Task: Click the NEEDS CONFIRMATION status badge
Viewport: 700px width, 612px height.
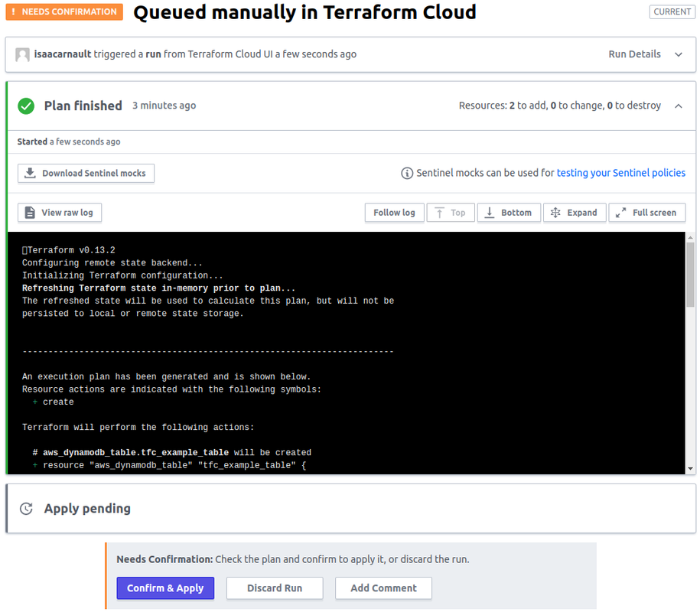Action: click(x=64, y=12)
